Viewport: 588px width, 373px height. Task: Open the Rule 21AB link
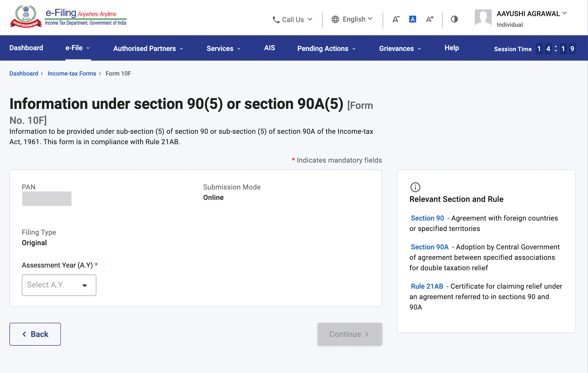point(427,286)
